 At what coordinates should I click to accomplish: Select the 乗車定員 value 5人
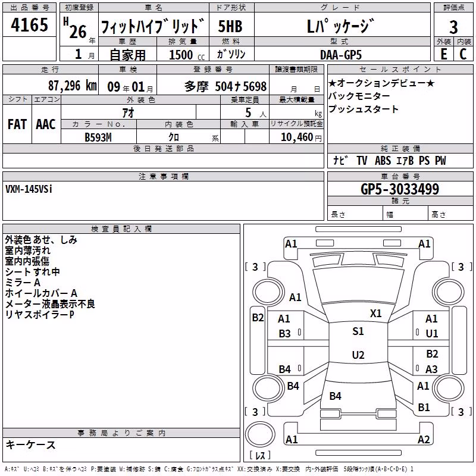(x=256, y=113)
